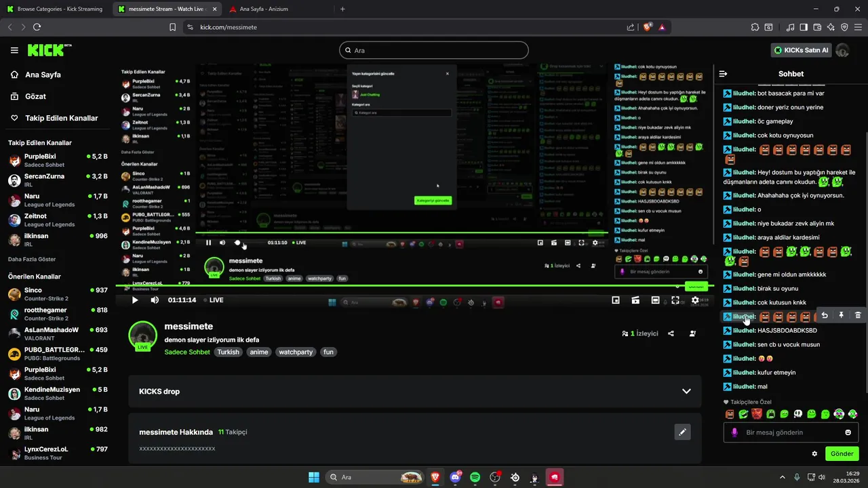Toggle browser sidebar panel icon

click(x=804, y=27)
